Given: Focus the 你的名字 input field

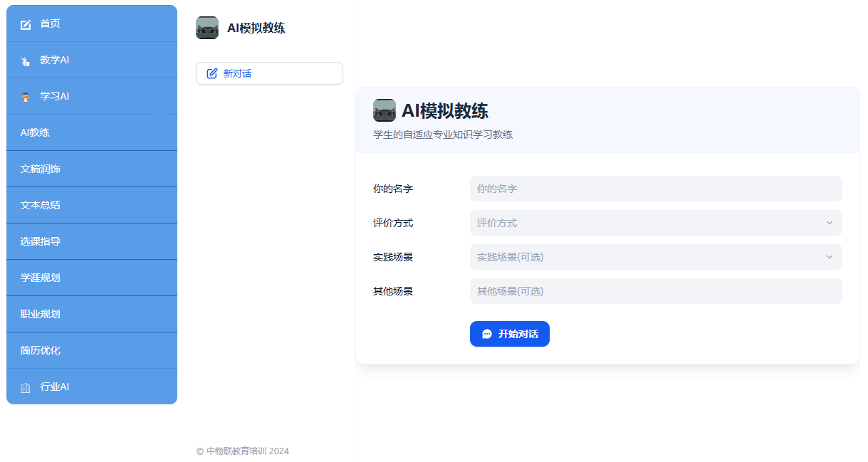Looking at the screenshot, I should pyautogui.click(x=655, y=189).
